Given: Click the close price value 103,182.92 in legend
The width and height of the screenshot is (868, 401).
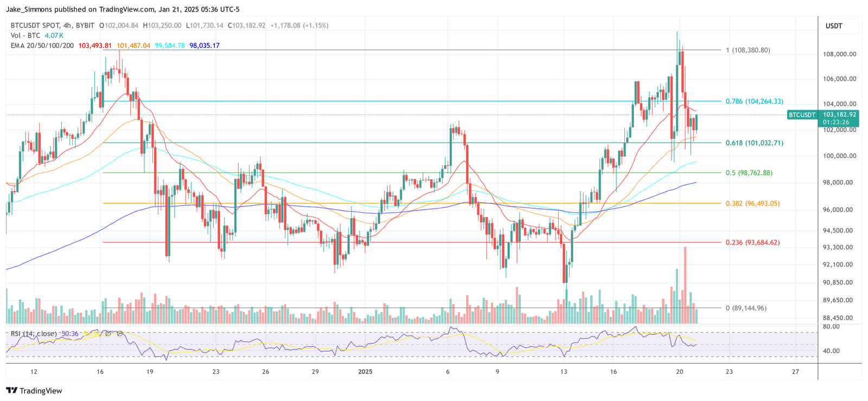Looking at the screenshot, I should (x=249, y=26).
